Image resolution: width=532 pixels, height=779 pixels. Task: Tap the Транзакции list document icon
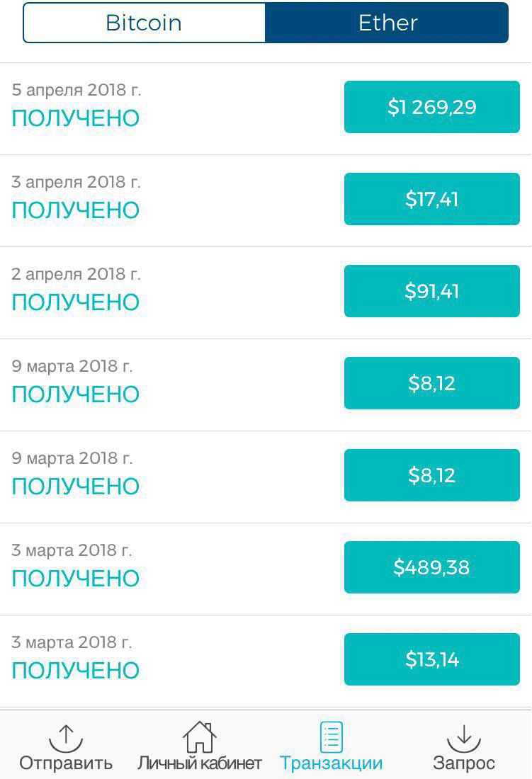click(331, 737)
